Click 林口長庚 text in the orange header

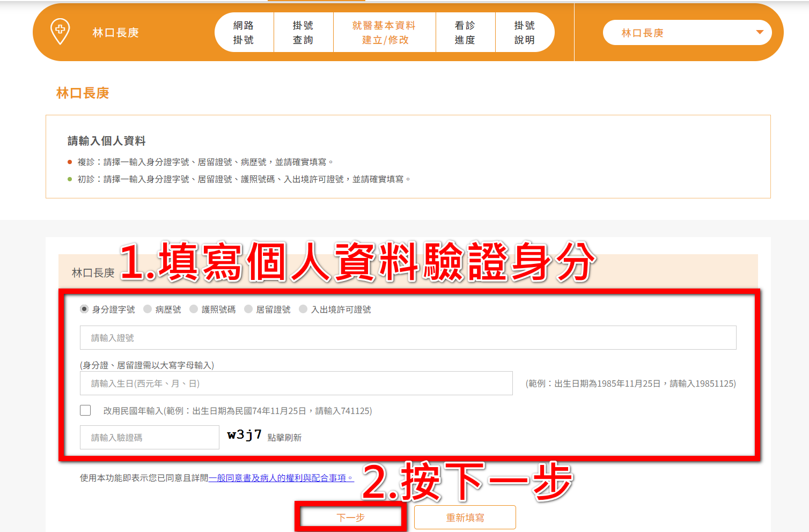116,33
